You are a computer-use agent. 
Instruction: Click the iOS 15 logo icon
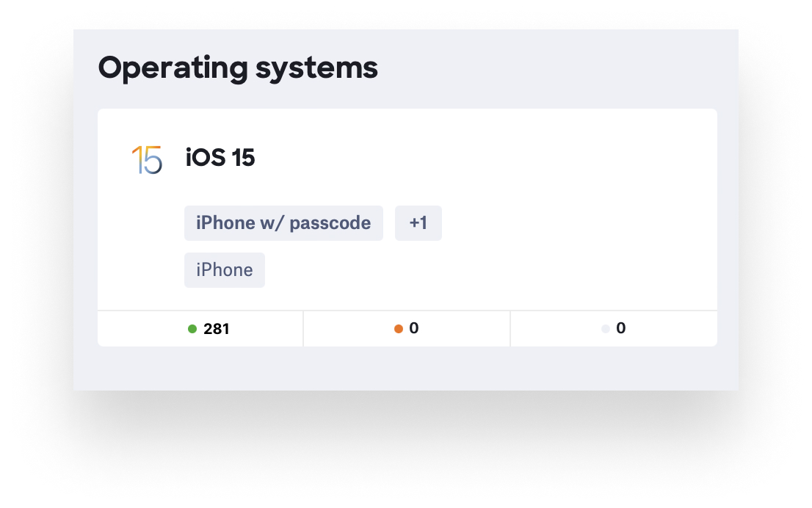(147, 159)
